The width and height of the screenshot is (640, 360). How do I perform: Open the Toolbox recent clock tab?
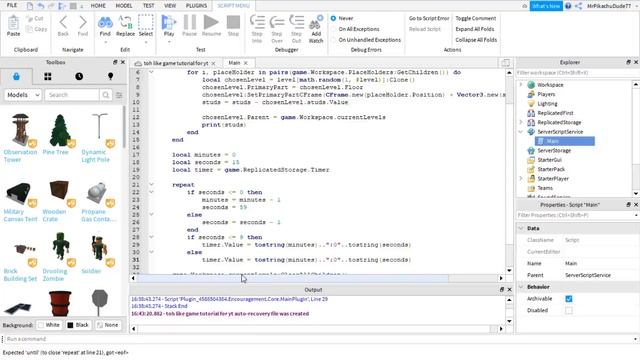pos(79,76)
